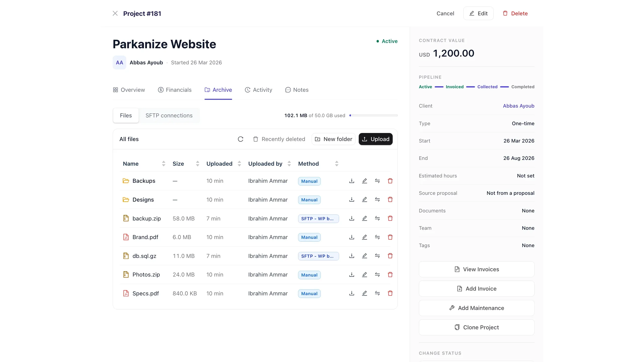Go to the Notes tab
The width and height of the screenshot is (644, 362).
click(297, 90)
